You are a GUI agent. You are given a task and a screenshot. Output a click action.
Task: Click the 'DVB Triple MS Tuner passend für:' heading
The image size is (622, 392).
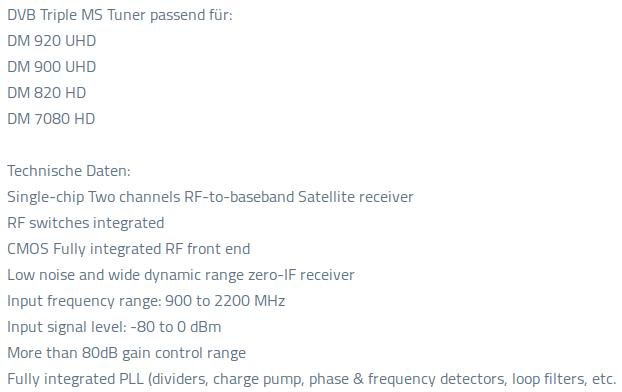coord(120,15)
